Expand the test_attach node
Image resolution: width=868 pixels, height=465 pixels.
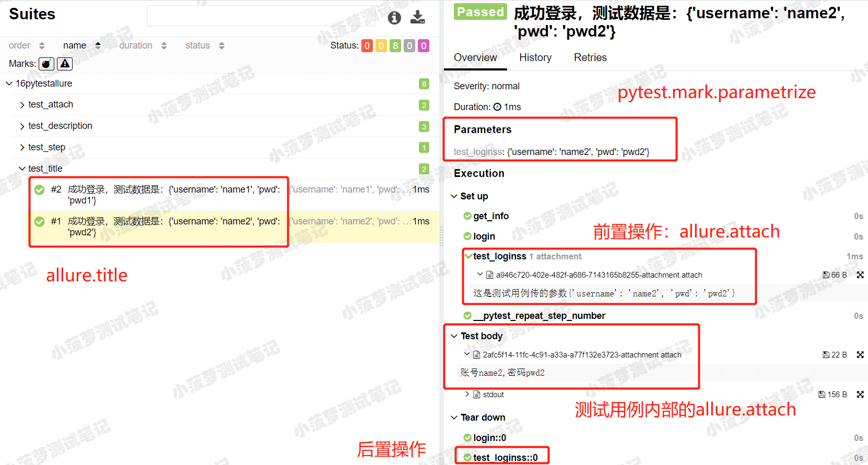(x=22, y=105)
